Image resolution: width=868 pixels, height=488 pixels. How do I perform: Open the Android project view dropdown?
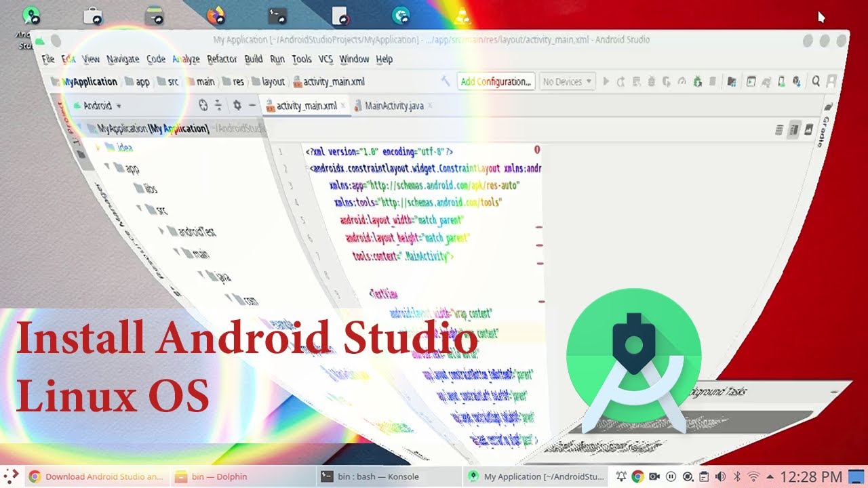[x=97, y=106]
